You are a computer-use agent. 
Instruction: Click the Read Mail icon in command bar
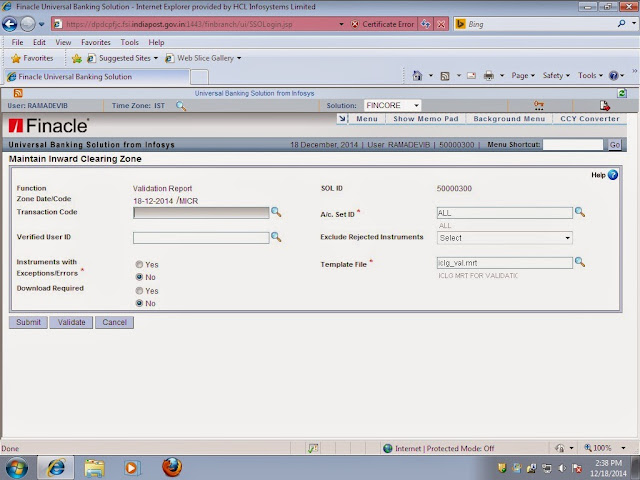click(x=471, y=76)
